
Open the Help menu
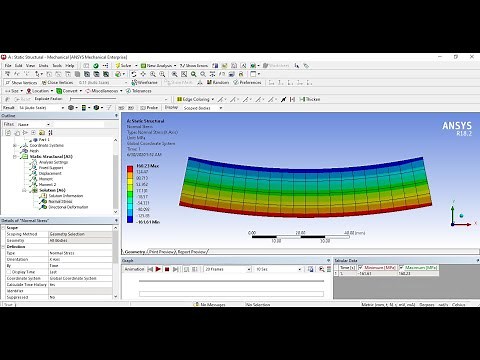coord(70,66)
